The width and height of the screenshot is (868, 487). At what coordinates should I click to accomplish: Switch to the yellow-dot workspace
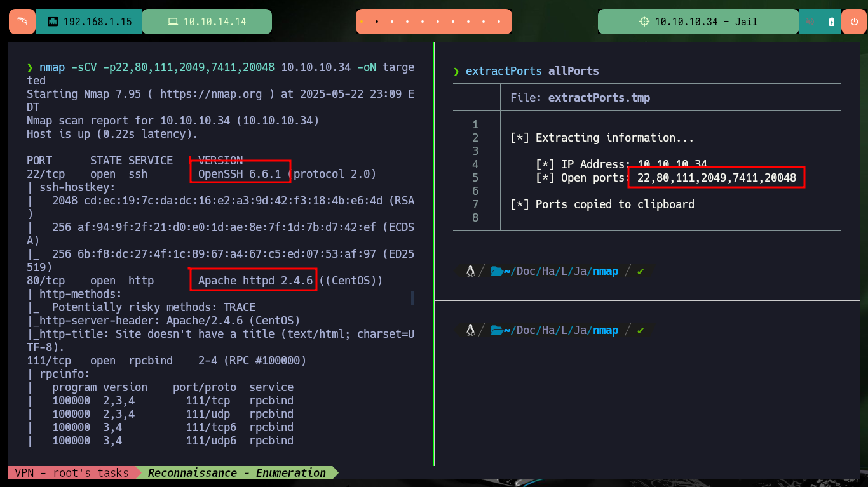(x=362, y=22)
